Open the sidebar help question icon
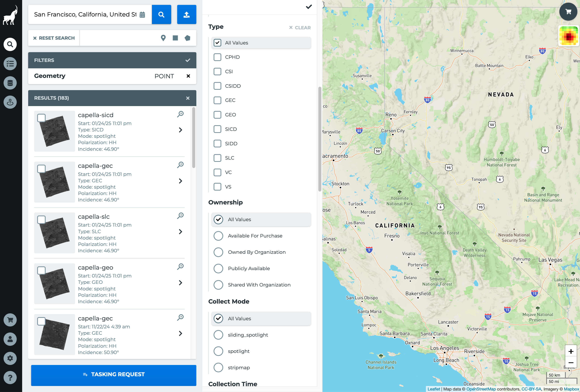 click(10, 378)
